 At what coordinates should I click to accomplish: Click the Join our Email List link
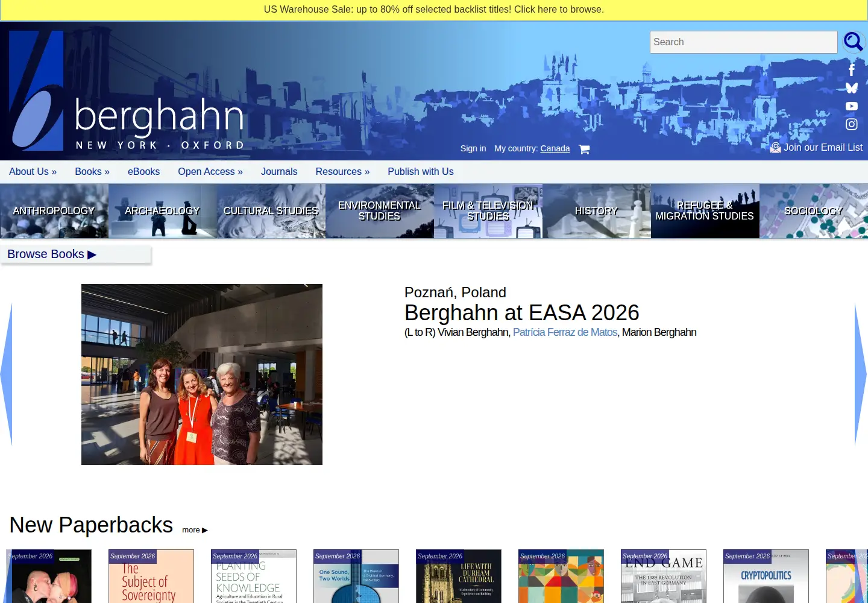[x=816, y=147]
